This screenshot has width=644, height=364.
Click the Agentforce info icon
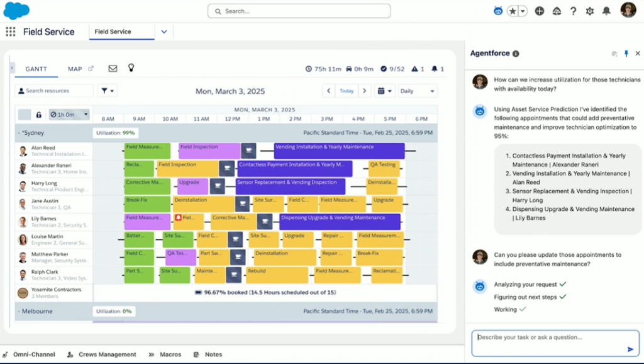516,54
